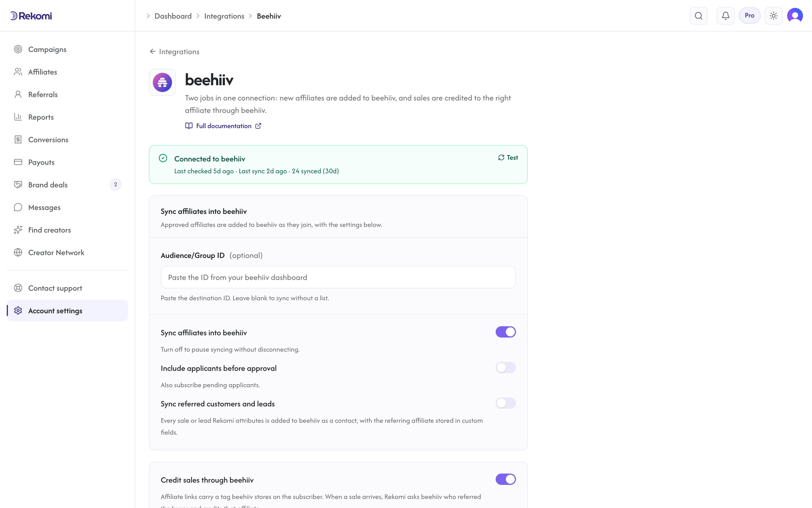Click the Reports bar chart icon
Viewport: 812px width, 508px height.
coord(18,117)
